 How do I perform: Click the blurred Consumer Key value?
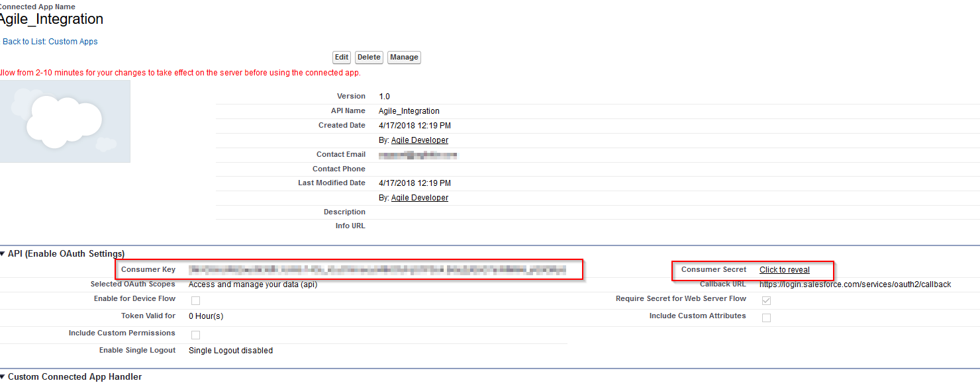[x=377, y=270]
